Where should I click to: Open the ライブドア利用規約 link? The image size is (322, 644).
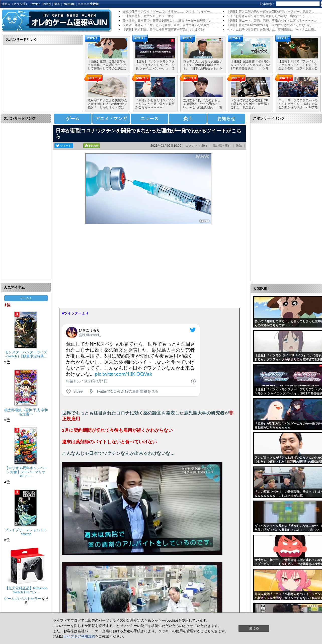click(79, 636)
